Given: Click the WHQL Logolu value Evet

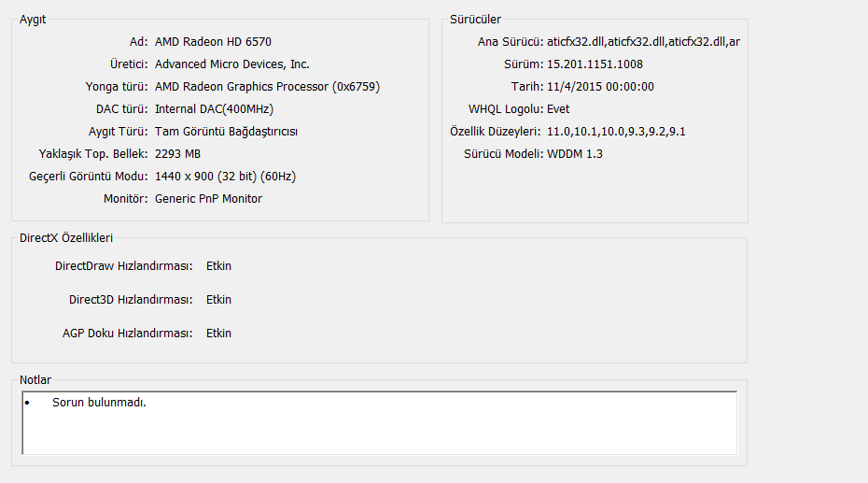Looking at the screenshot, I should [558, 109].
